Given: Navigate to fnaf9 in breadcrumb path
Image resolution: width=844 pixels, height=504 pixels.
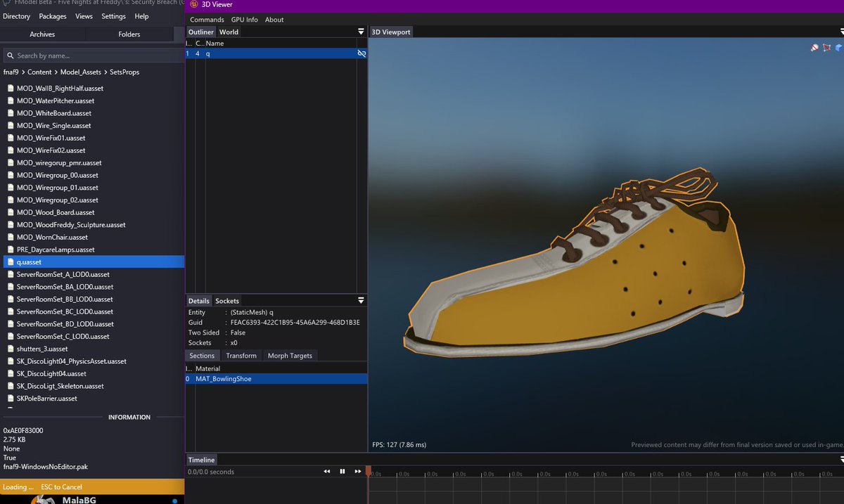Looking at the screenshot, I should pos(11,72).
